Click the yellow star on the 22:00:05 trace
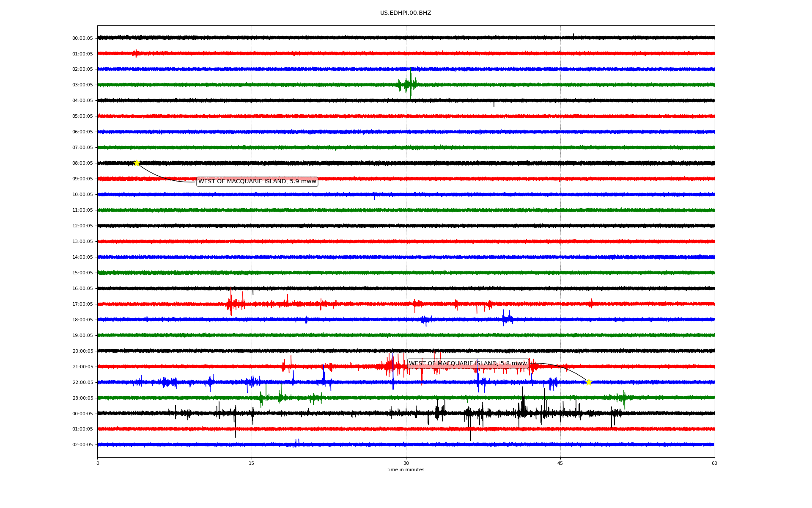The image size is (812, 508). (x=588, y=382)
